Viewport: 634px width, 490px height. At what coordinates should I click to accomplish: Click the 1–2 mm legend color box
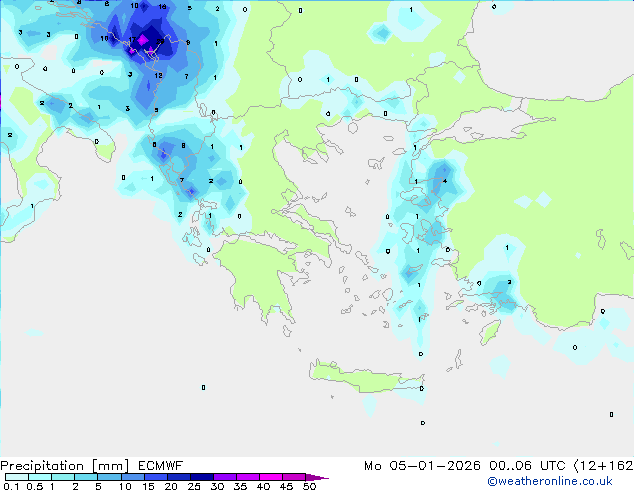tap(63, 477)
